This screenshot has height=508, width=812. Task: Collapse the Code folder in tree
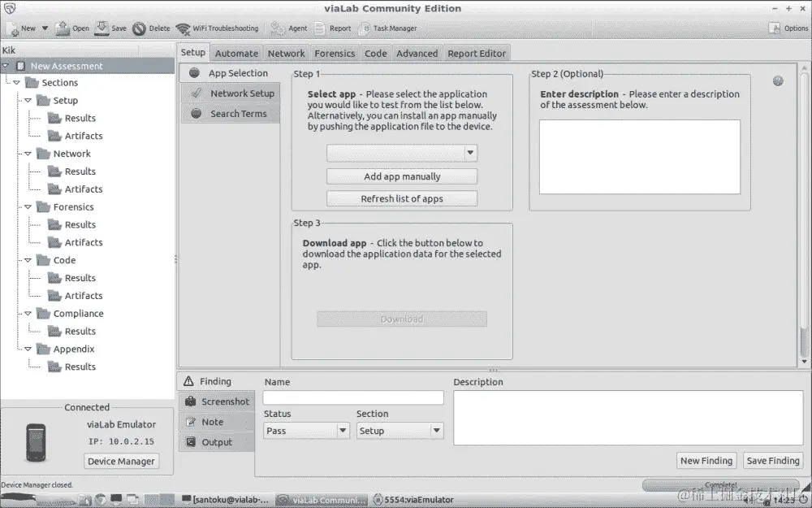(28, 260)
